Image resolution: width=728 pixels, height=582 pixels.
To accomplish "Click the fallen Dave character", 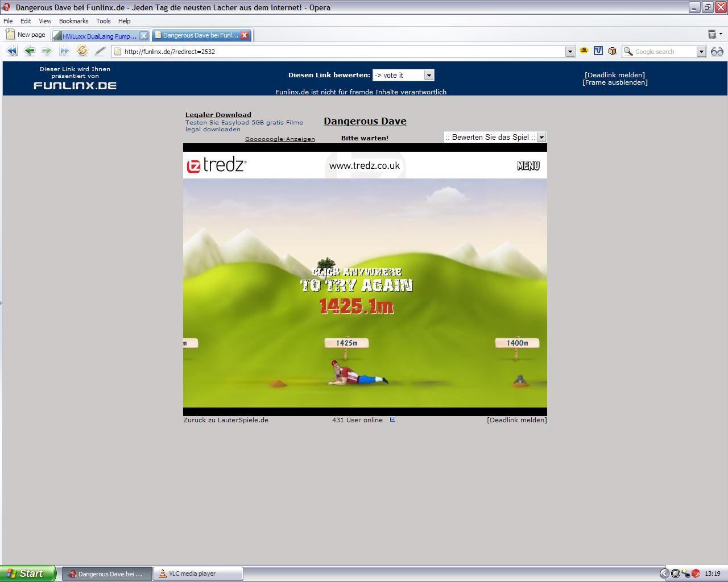I will 357,373.
